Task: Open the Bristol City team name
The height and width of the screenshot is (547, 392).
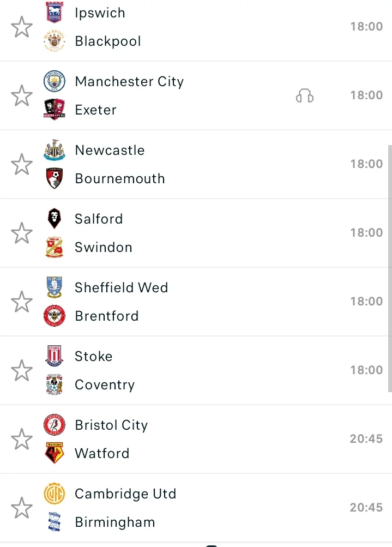Action: tap(111, 425)
